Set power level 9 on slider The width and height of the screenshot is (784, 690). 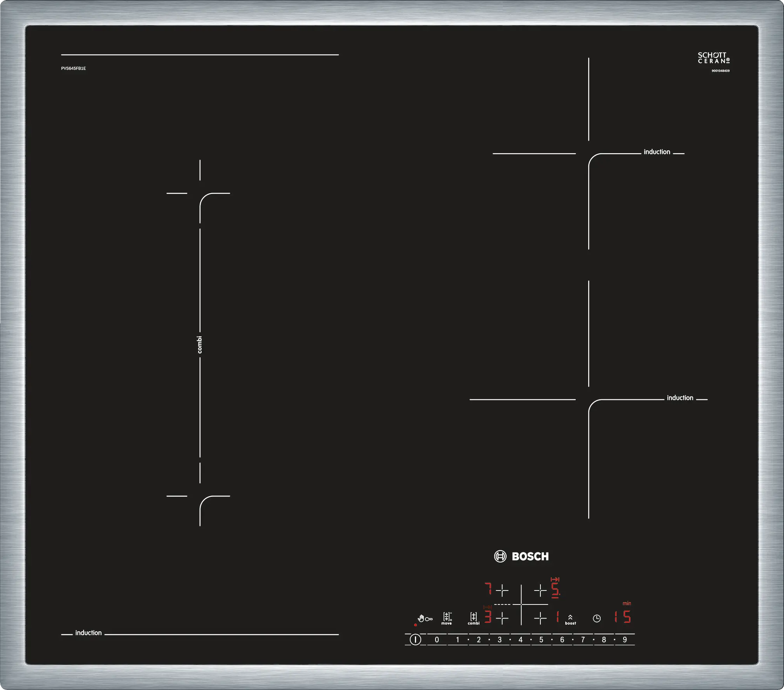click(625, 640)
